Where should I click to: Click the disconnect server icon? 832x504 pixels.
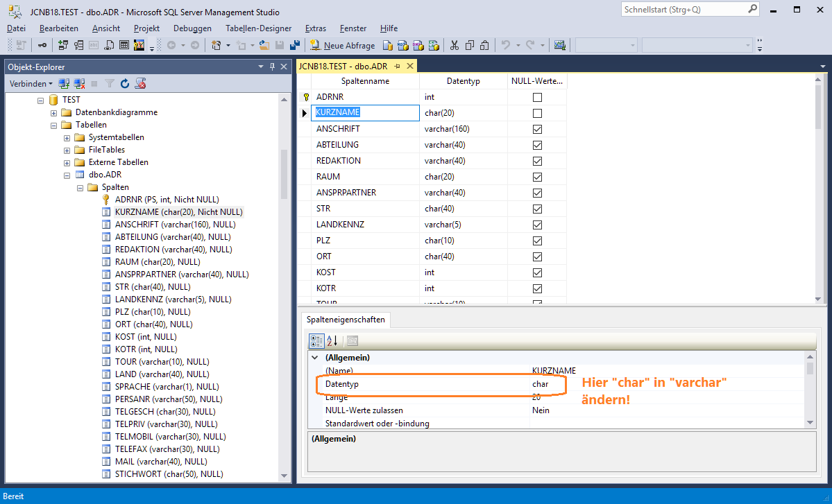pos(80,83)
